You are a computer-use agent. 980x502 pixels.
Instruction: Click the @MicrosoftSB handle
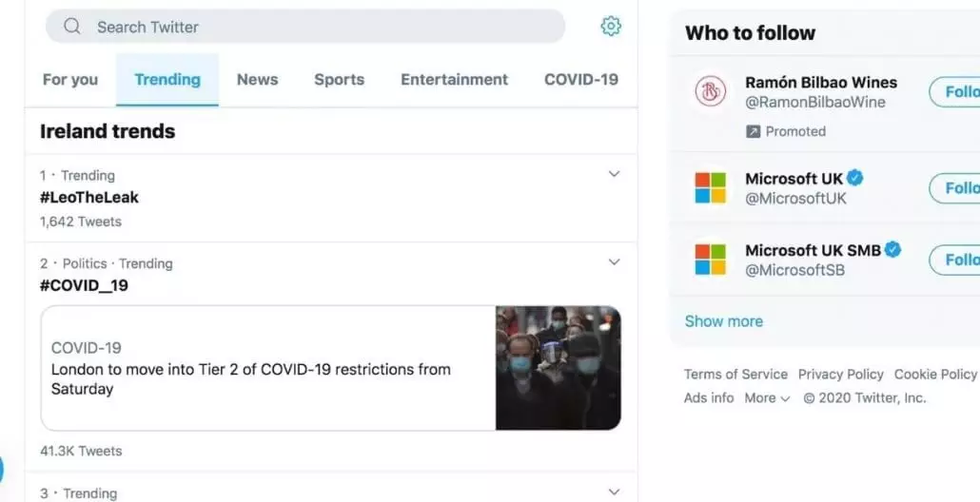(x=794, y=270)
